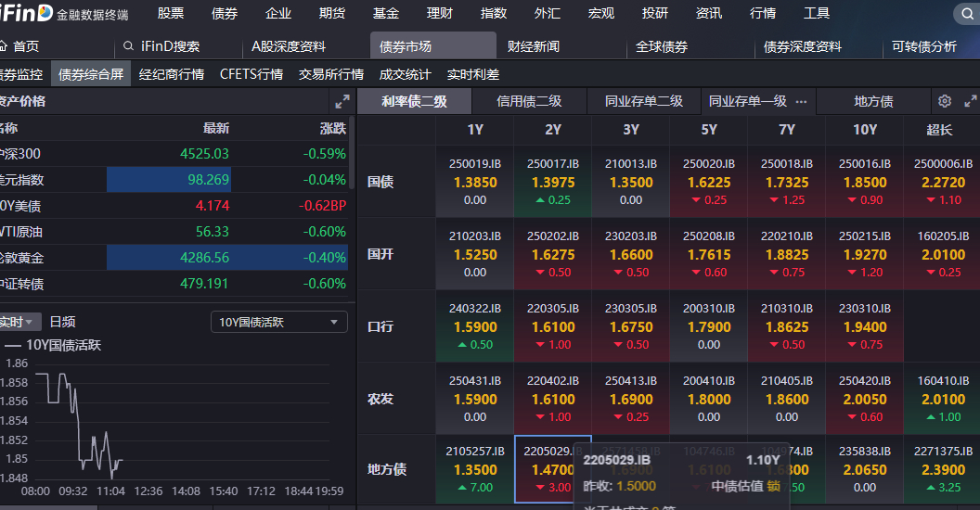Open the 工具 menu
Image resolution: width=980 pixels, height=510 pixels.
tap(817, 13)
